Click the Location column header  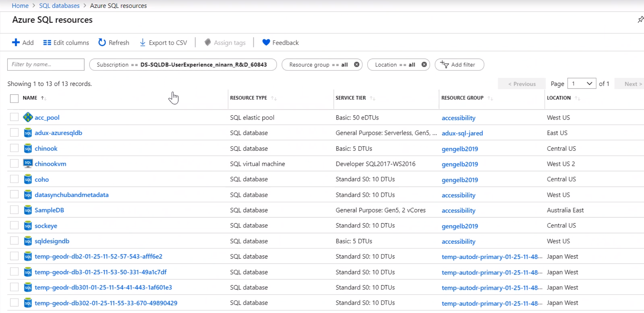[x=559, y=98]
